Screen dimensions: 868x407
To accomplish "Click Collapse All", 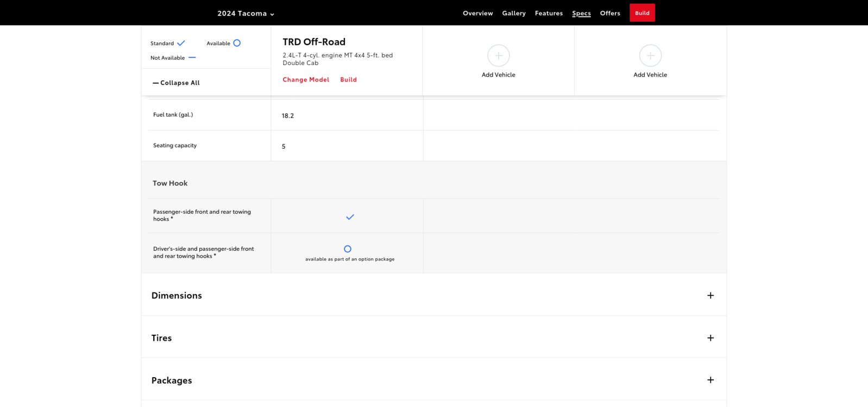I will click(x=176, y=83).
